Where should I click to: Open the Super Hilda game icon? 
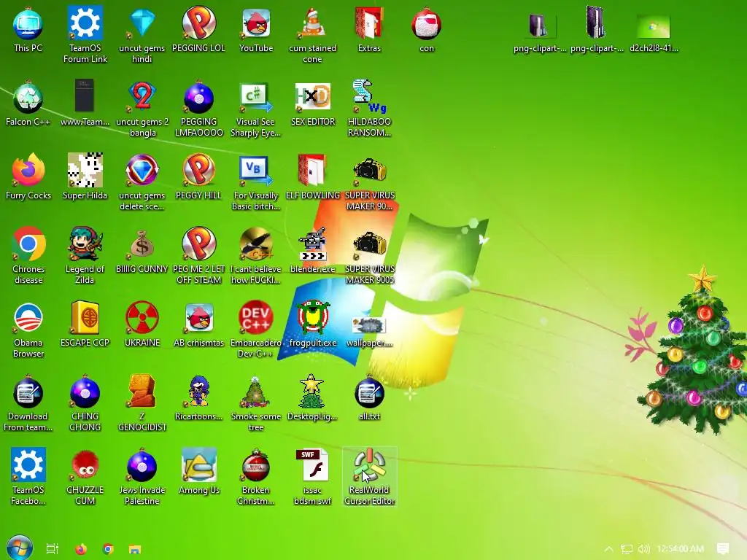click(85, 170)
